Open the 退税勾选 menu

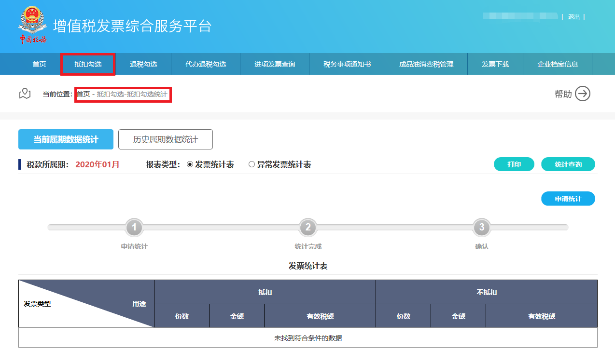(x=143, y=64)
